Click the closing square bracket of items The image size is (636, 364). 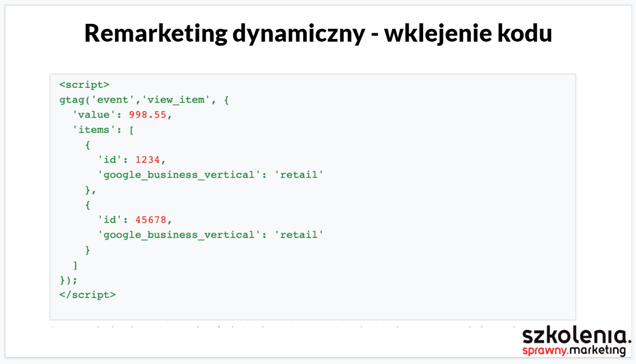(75, 265)
